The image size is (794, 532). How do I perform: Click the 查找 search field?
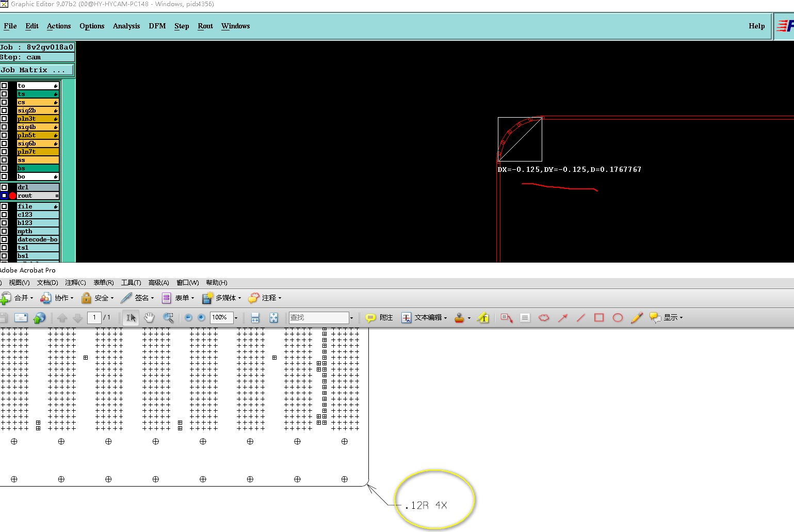coord(319,318)
